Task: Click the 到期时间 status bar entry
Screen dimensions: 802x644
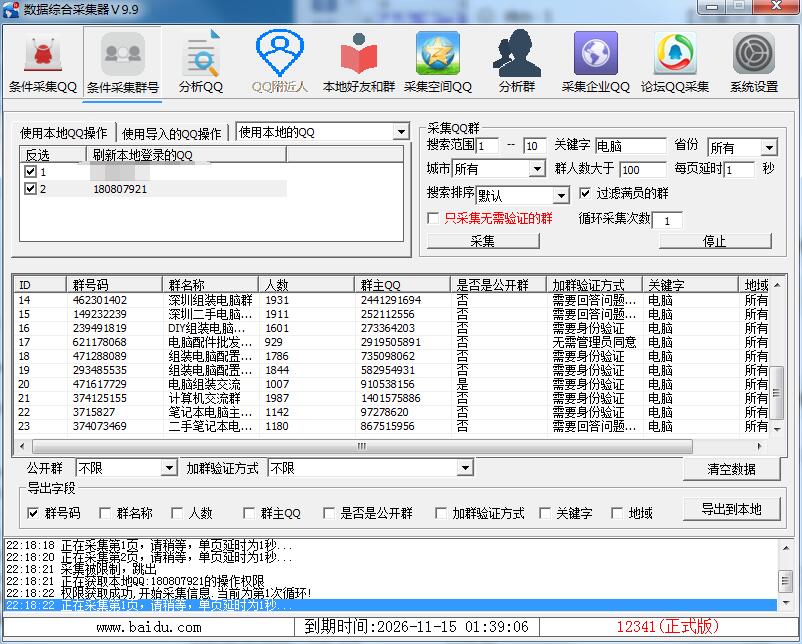Action: [416, 627]
